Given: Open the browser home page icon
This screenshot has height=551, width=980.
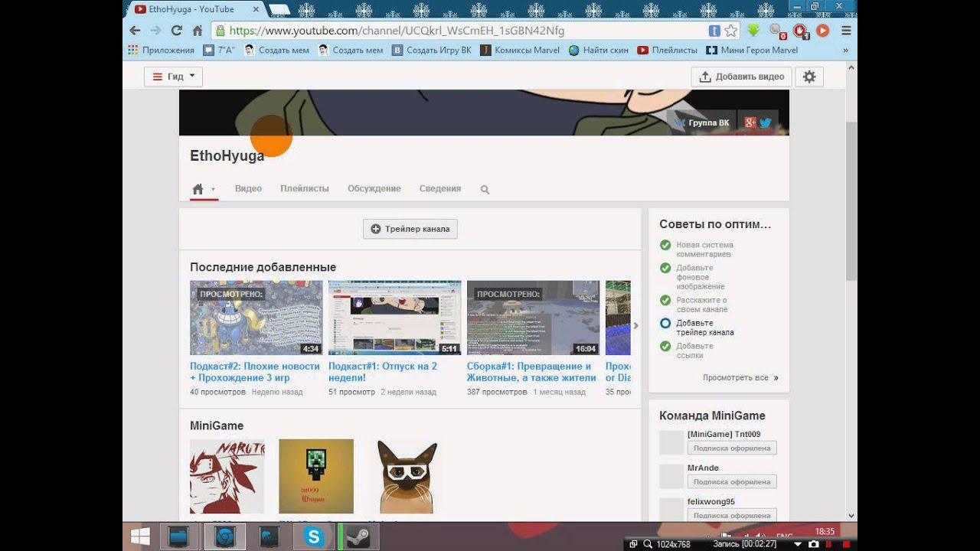Looking at the screenshot, I should [x=198, y=31].
